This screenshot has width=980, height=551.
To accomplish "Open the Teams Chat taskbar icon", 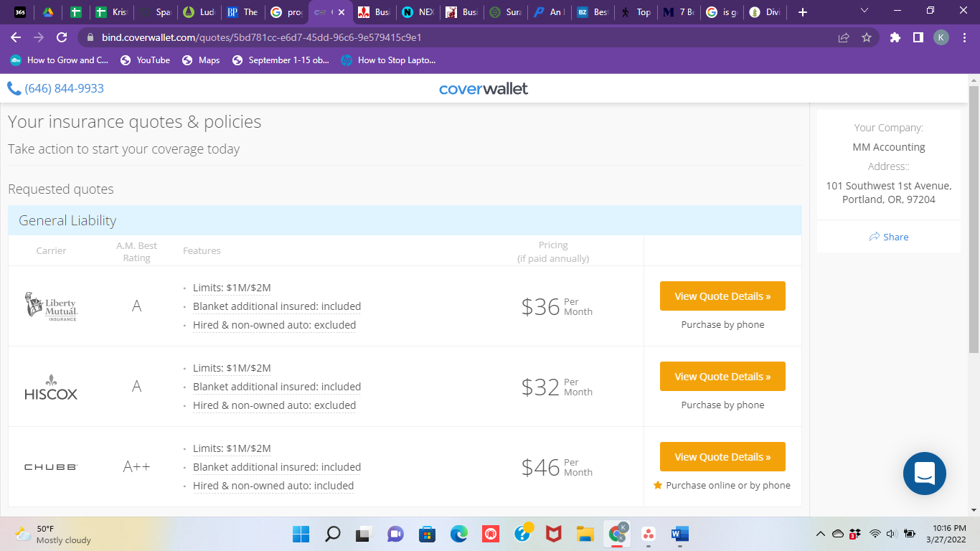I will [x=395, y=534].
